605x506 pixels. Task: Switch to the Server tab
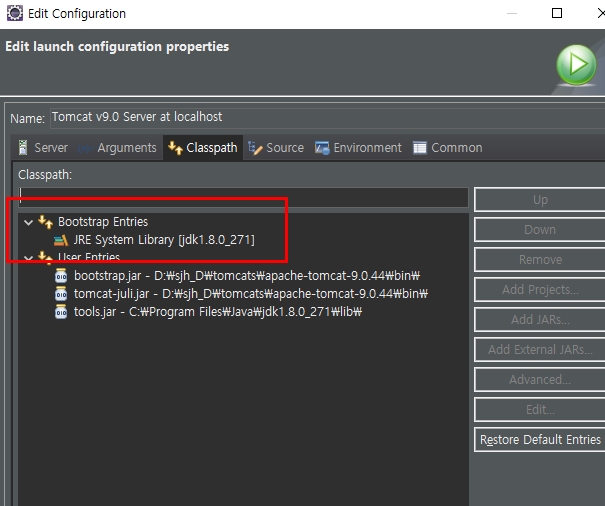coord(43,148)
